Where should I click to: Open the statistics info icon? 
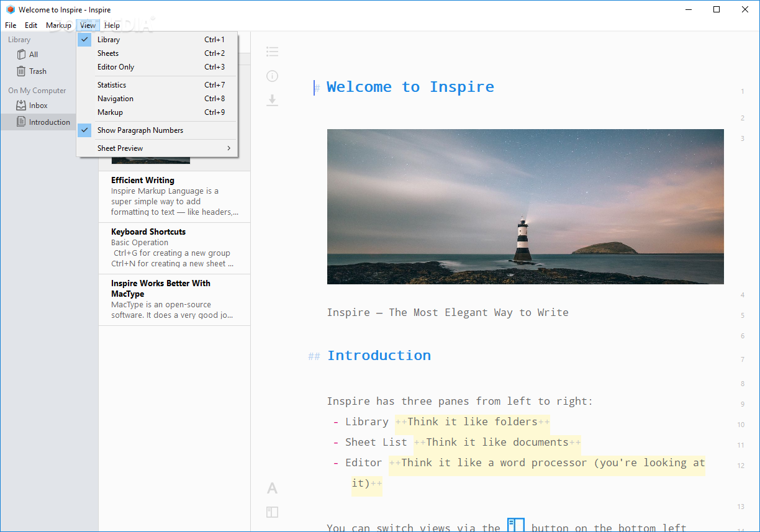coord(272,76)
